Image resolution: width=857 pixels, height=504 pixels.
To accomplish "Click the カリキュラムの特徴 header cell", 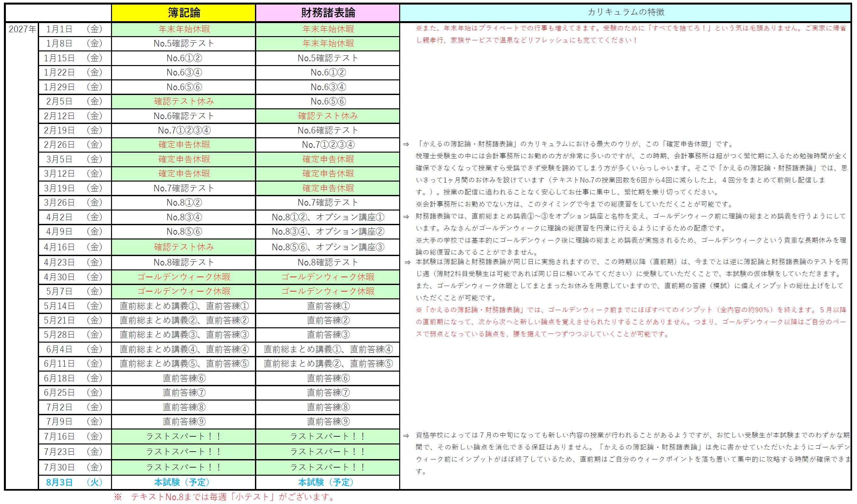I will click(x=626, y=13).
